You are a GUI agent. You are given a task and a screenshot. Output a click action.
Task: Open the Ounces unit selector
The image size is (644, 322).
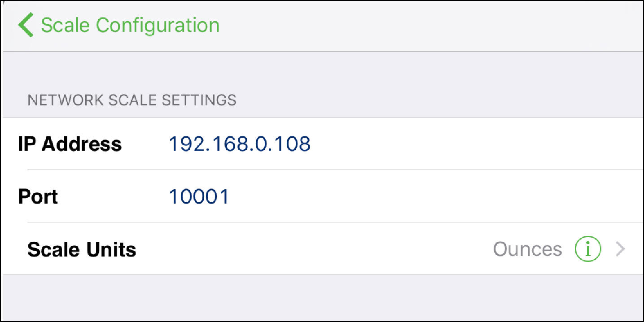[x=527, y=249]
